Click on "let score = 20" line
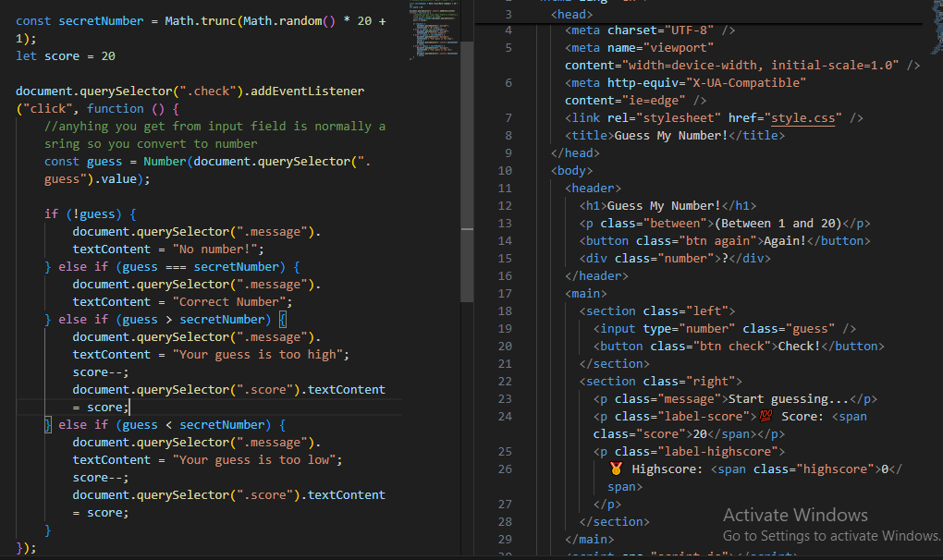Viewport: 943px width, 560px height. point(66,55)
